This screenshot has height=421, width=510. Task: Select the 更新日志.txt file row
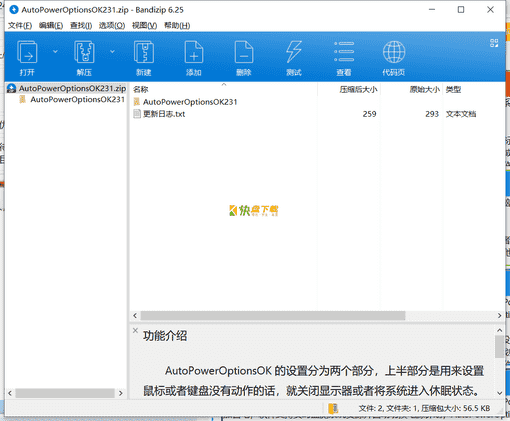pos(317,114)
